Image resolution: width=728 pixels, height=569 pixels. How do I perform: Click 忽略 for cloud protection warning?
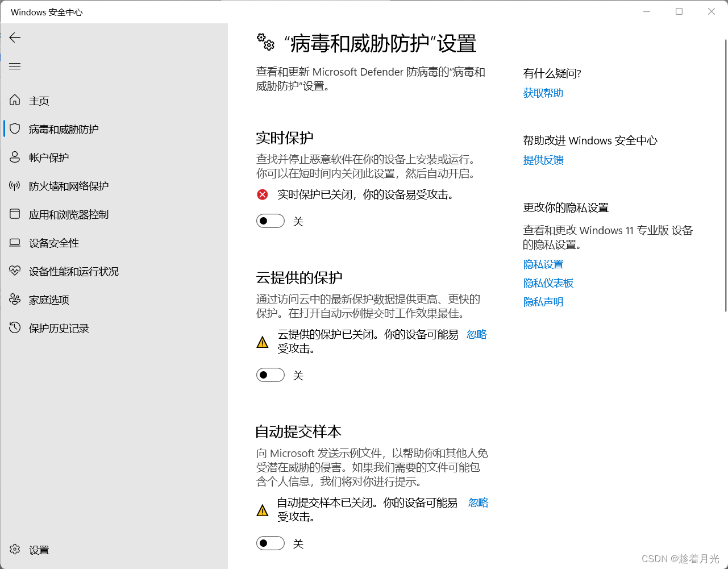tap(477, 335)
